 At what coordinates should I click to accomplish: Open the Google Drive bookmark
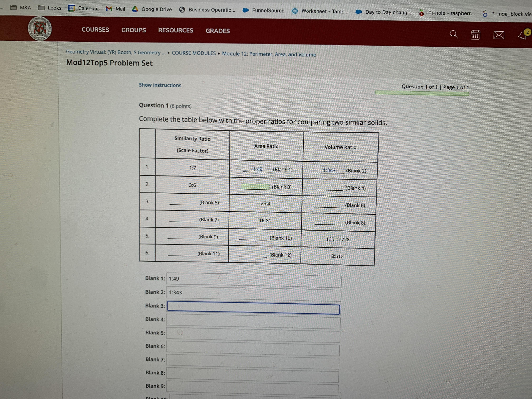(152, 9)
